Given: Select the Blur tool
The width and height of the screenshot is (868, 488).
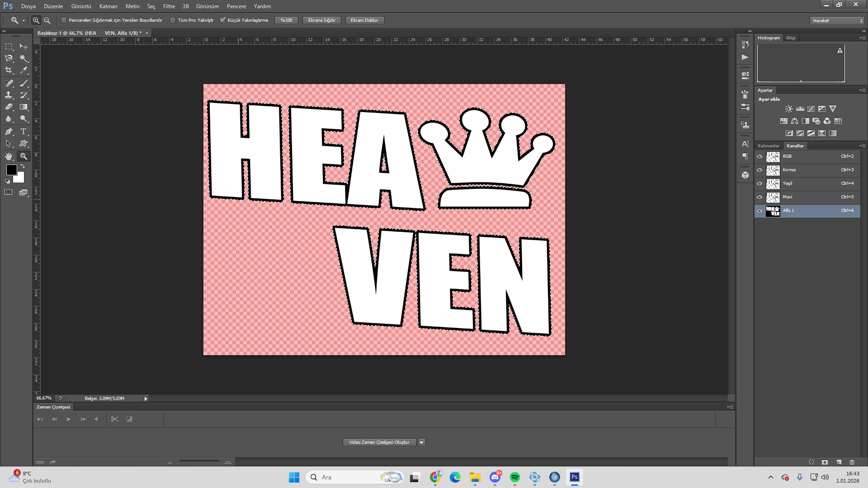Looking at the screenshot, I should pyautogui.click(x=9, y=119).
